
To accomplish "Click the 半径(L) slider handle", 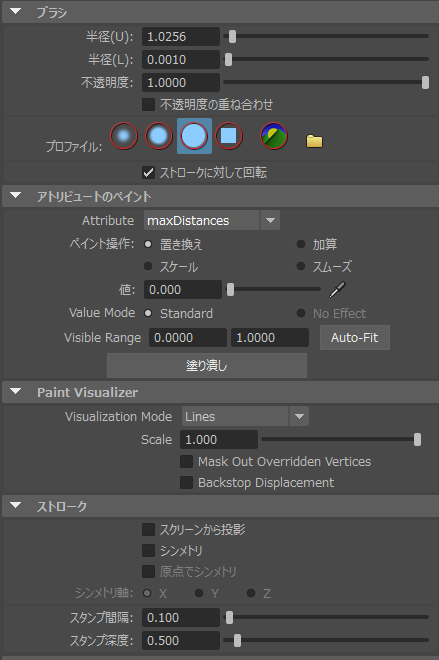I will point(229,59).
